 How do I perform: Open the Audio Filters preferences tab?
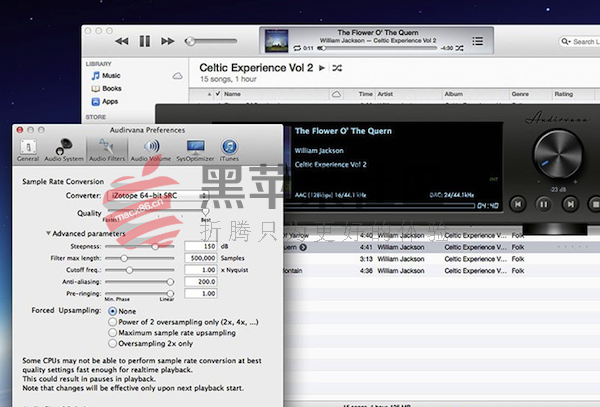click(x=107, y=150)
